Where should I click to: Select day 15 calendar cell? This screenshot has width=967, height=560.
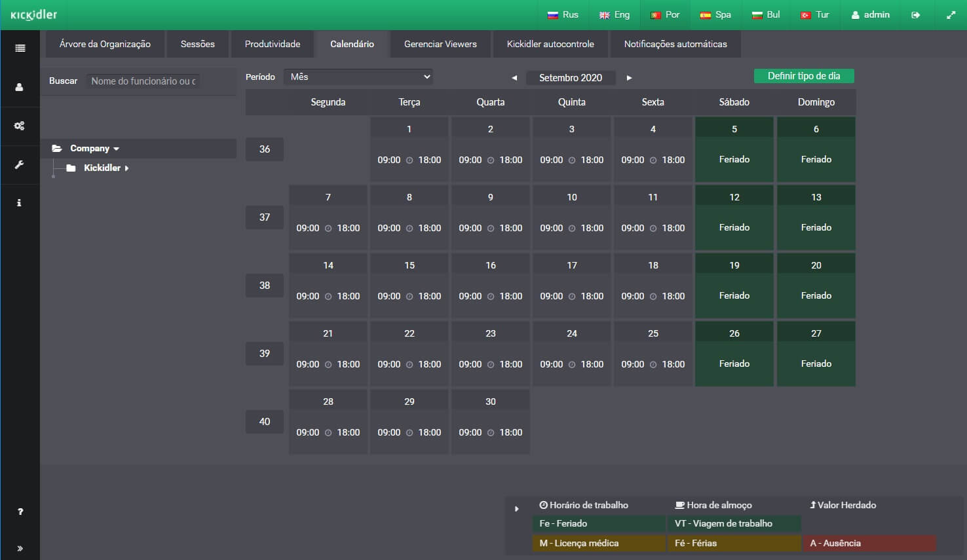point(409,286)
